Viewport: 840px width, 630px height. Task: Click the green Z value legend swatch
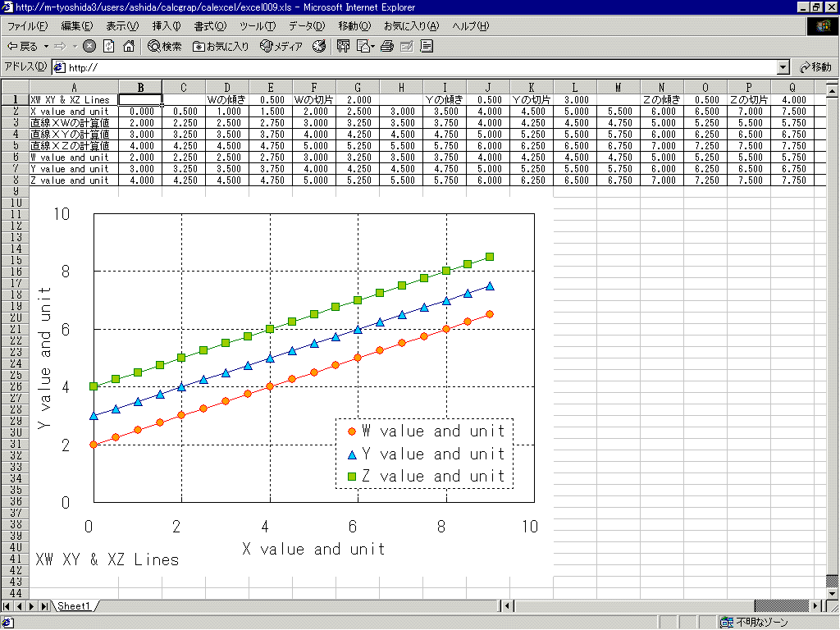coord(352,477)
